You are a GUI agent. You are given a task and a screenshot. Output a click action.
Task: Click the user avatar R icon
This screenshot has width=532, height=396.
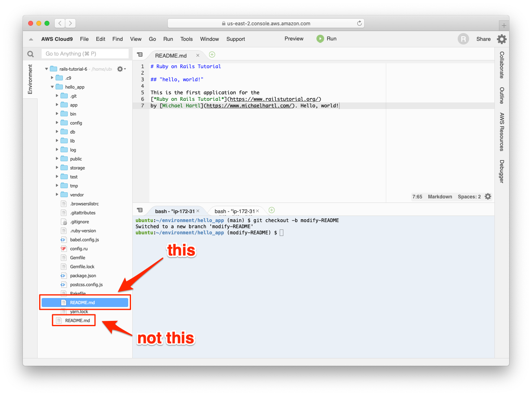[463, 39]
